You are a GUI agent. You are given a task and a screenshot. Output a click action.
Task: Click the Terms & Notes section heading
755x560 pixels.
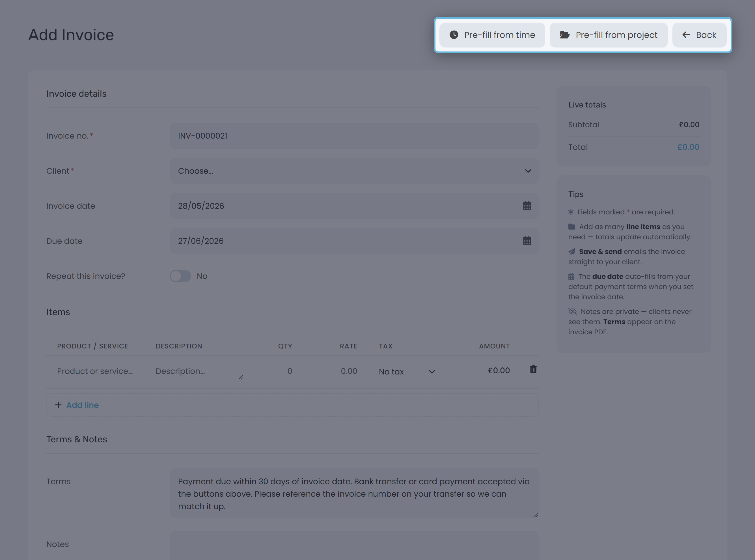point(77,439)
